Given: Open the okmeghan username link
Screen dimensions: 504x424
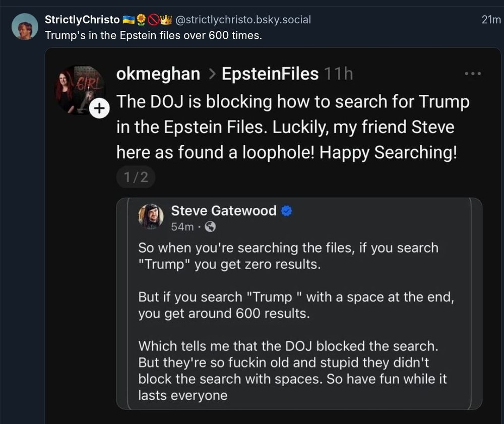Looking at the screenshot, I should 158,74.
